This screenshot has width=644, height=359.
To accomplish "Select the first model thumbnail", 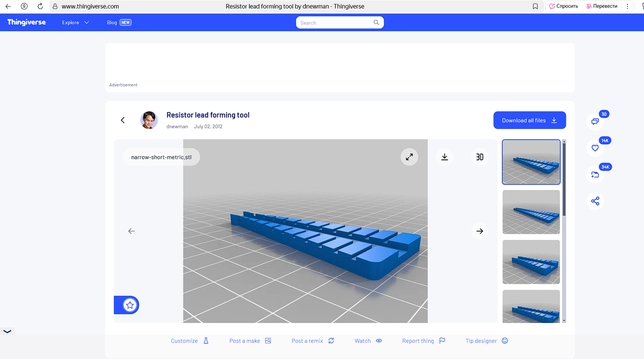I will click(x=531, y=162).
